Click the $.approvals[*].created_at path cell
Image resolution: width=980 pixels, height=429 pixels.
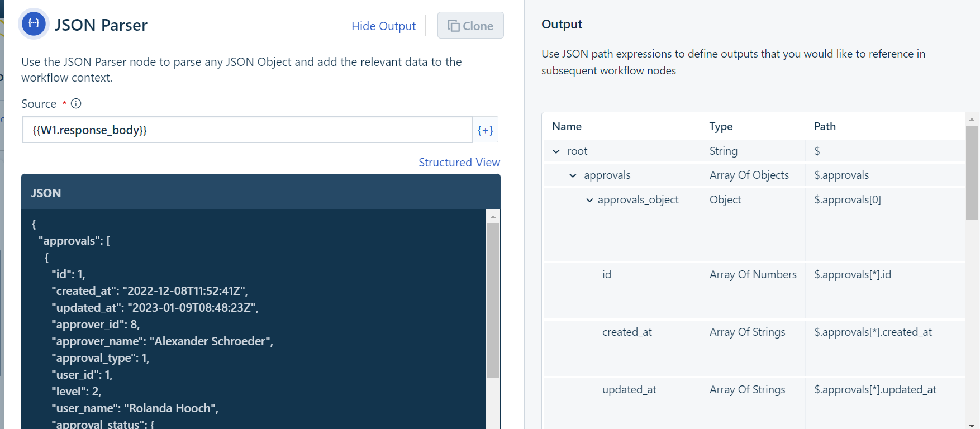(x=873, y=332)
